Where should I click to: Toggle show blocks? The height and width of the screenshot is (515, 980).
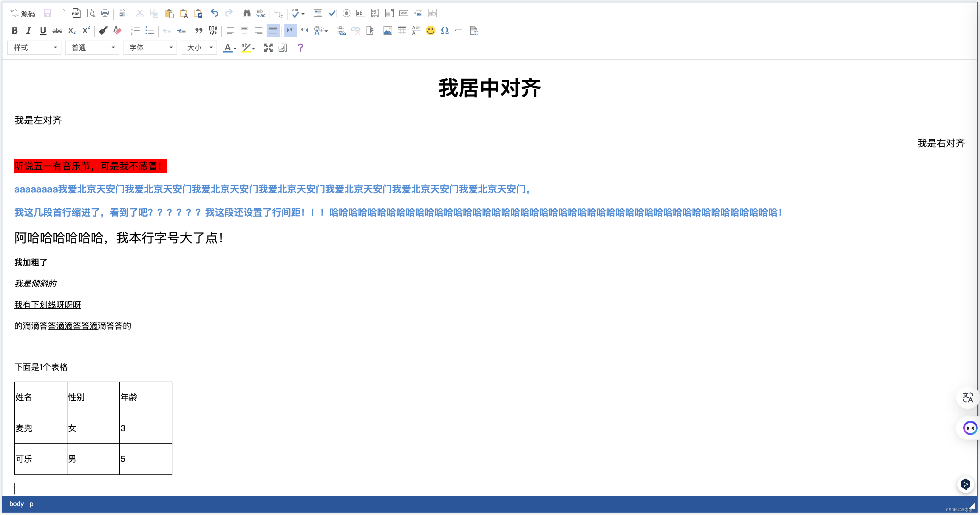pos(283,47)
